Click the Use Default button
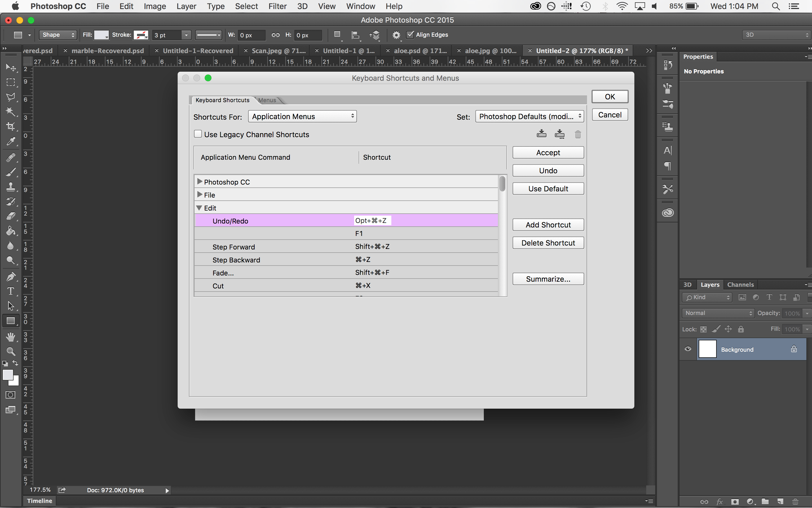The width and height of the screenshot is (812, 508). coord(548,189)
